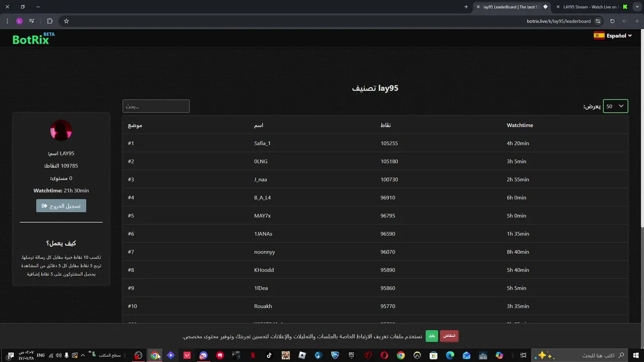Select the 1lDea name cell
The image size is (644, 362).
[x=261, y=288]
